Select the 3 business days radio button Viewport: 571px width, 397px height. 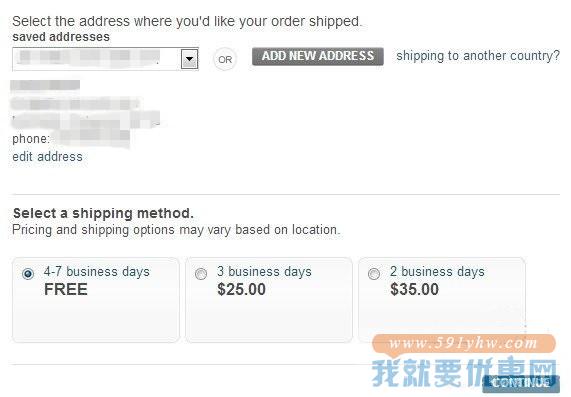pyautogui.click(x=201, y=273)
